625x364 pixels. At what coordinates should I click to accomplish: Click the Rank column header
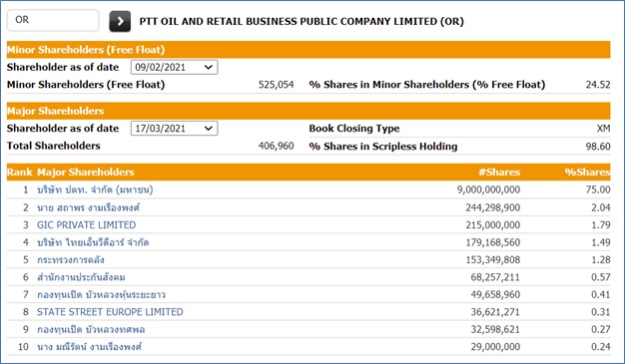click(20, 173)
